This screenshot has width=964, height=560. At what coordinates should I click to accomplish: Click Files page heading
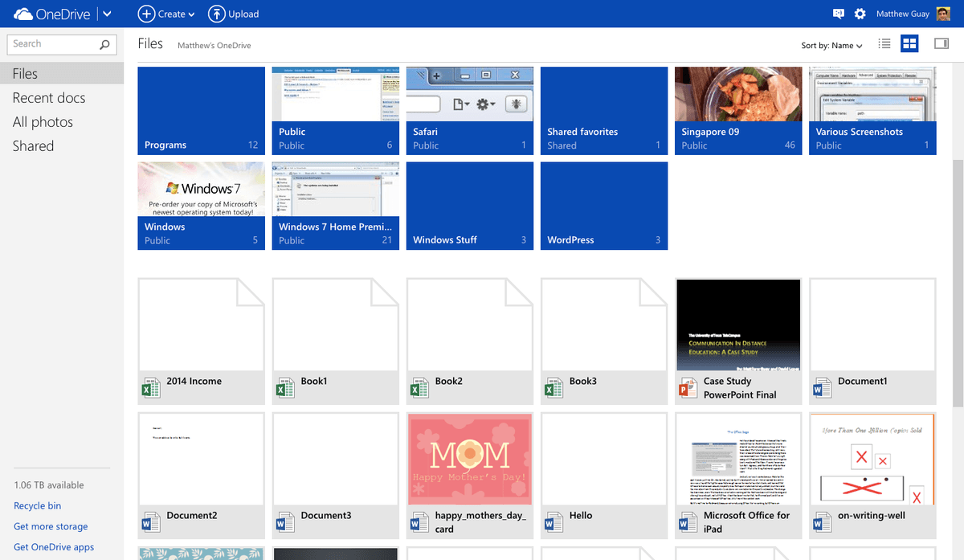150,44
